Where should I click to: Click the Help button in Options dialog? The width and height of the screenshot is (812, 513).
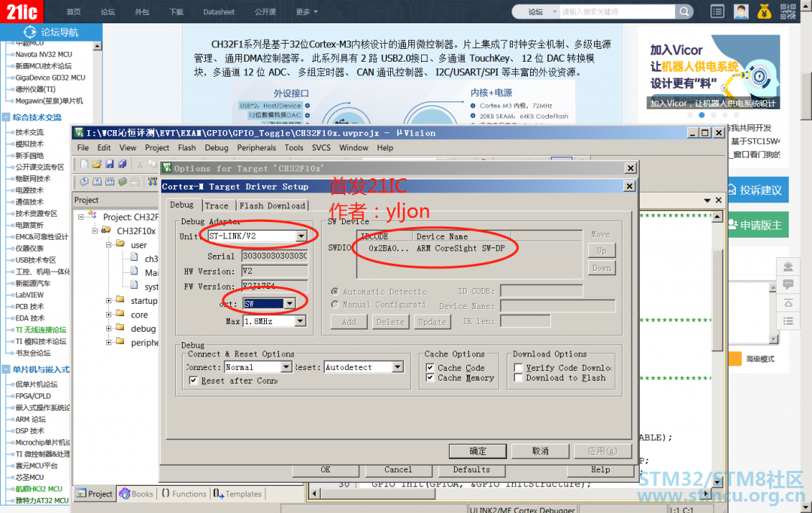[x=601, y=469]
